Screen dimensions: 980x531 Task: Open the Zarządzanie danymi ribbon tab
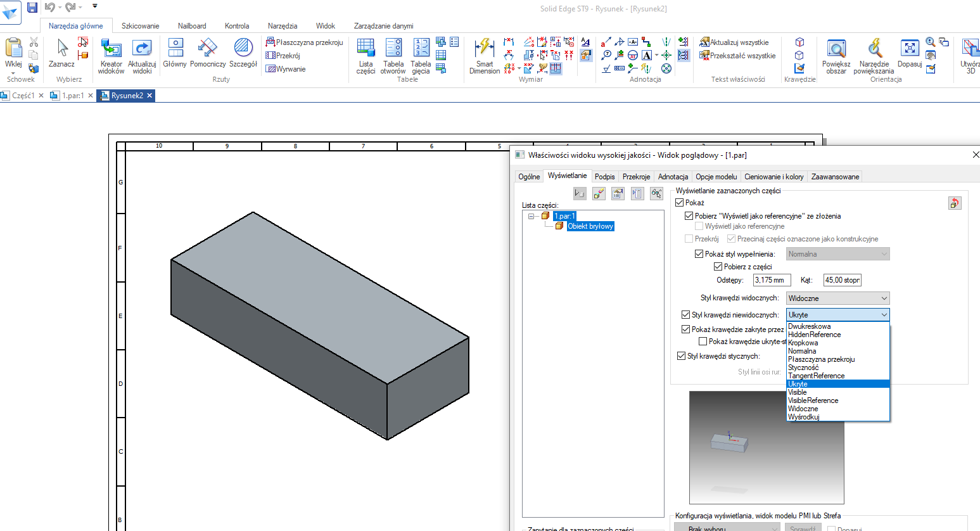[x=384, y=26]
